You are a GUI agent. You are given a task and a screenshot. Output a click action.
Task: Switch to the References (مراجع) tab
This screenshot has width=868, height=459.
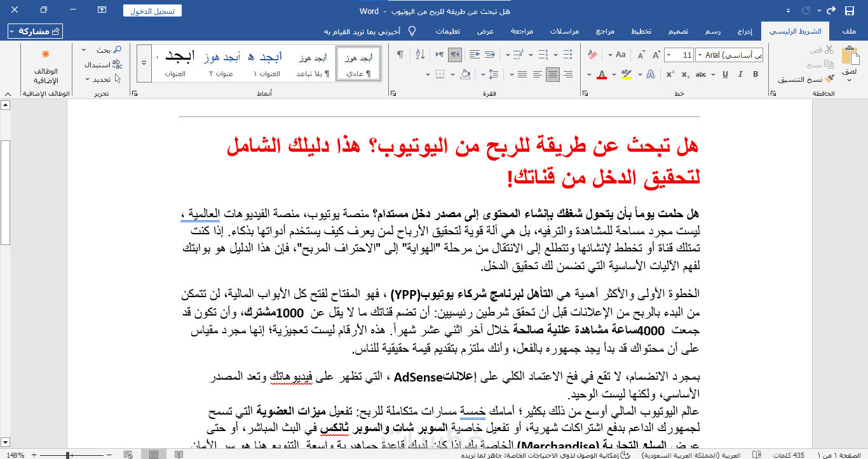(x=605, y=31)
